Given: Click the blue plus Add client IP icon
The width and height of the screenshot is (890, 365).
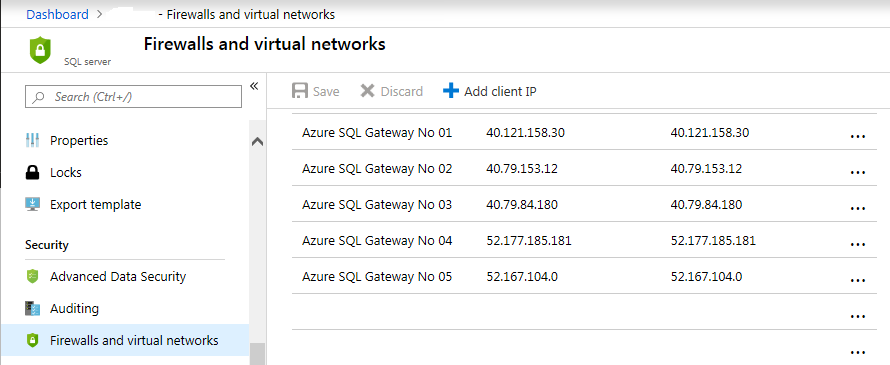Looking at the screenshot, I should click(x=451, y=91).
